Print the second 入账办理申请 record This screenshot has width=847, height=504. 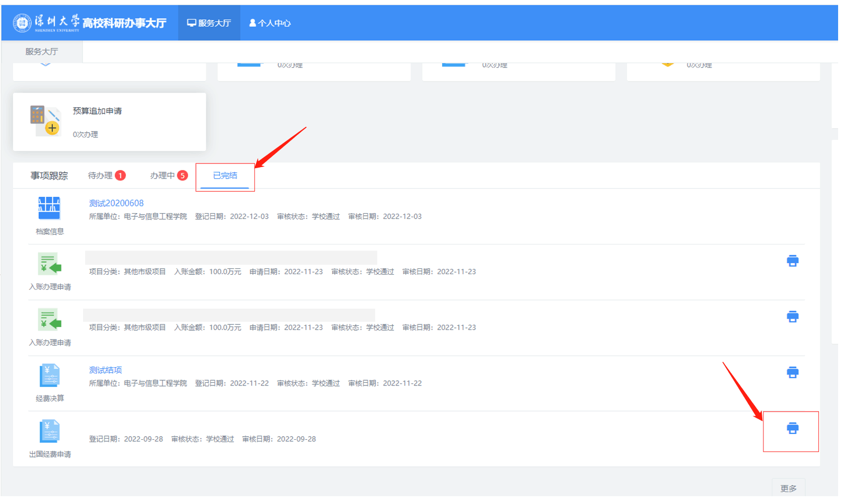(792, 317)
